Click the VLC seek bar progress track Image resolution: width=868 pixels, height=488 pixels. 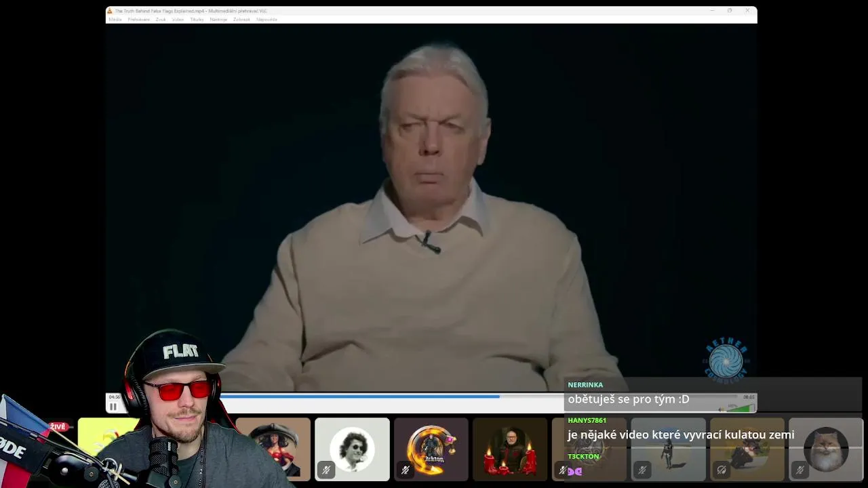tap(431, 396)
